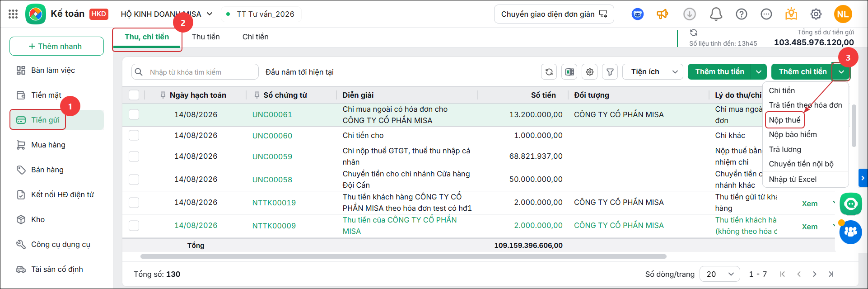
Task: Go to first page icon
Action: coord(783,274)
